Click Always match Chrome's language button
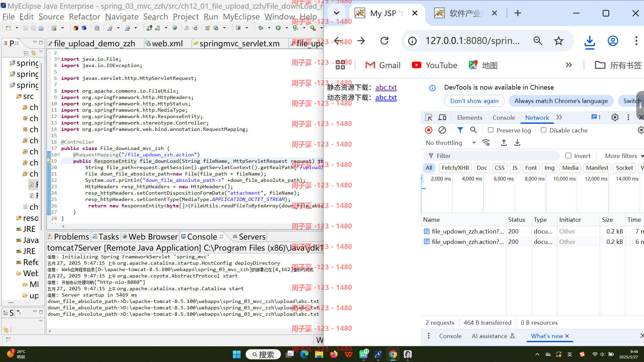This screenshot has height=362, width=644. click(561, 101)
